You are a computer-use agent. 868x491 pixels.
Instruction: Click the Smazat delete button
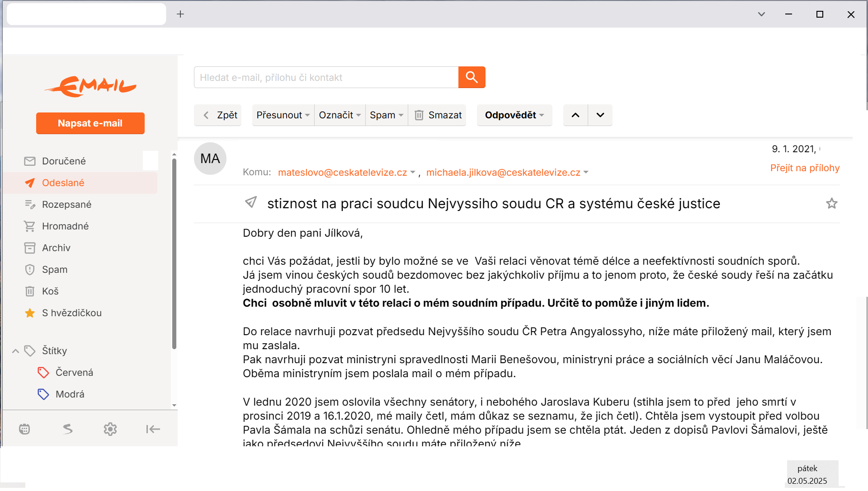click(437, 115)
